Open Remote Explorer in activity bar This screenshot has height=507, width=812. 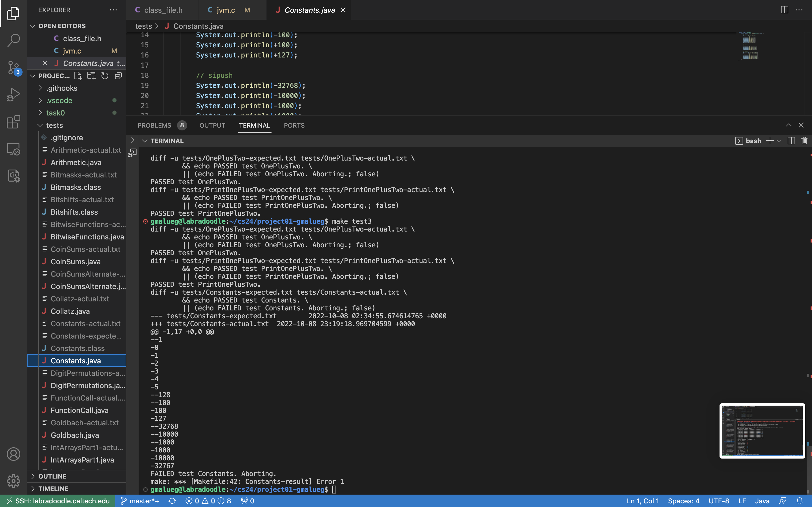click(x=14, y=149)
